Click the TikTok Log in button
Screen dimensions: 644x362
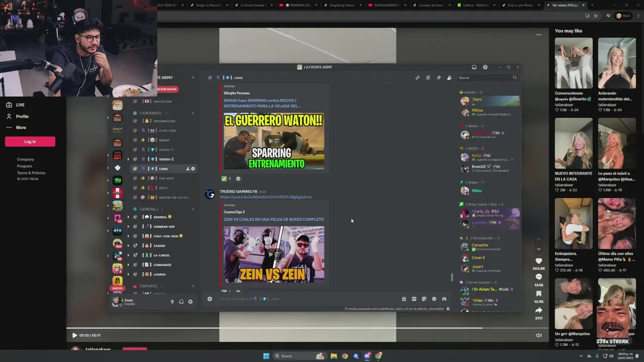point(30,142)
